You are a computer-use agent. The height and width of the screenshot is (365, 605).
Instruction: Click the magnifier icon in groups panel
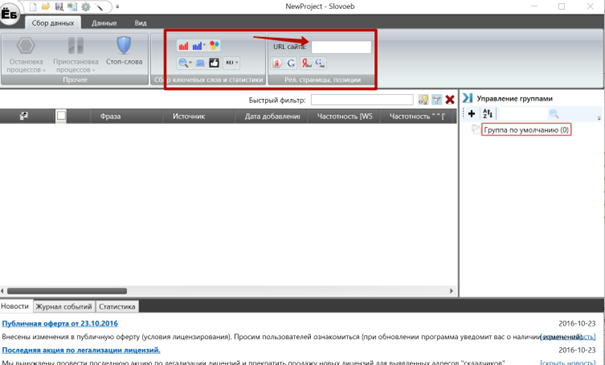(x=554, y=113)
